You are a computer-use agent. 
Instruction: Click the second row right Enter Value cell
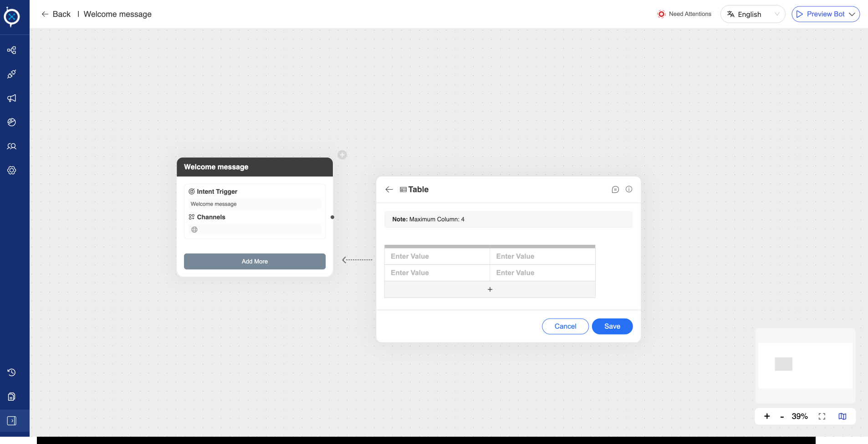542,273
